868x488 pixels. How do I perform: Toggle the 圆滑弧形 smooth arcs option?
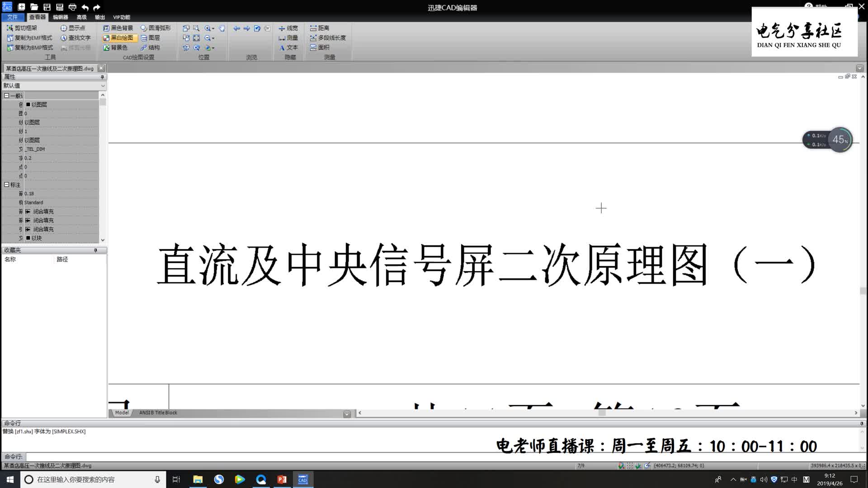156,28
